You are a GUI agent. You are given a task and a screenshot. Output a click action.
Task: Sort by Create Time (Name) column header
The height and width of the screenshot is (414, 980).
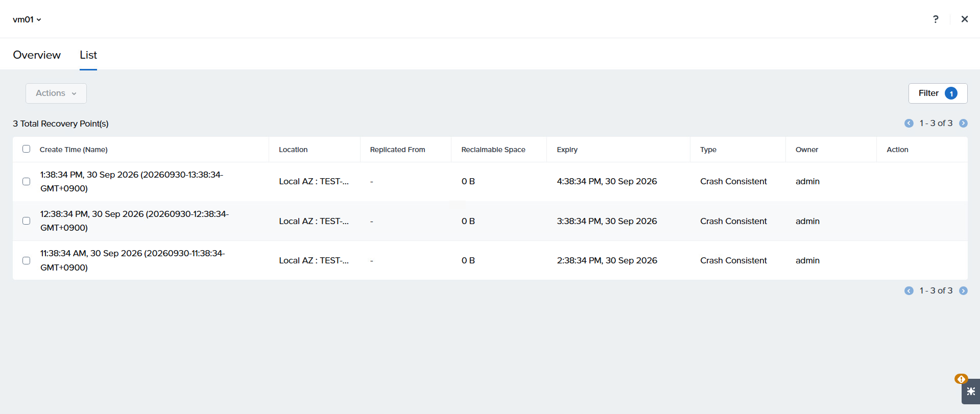pyautogui.click(x=74, y=150)
